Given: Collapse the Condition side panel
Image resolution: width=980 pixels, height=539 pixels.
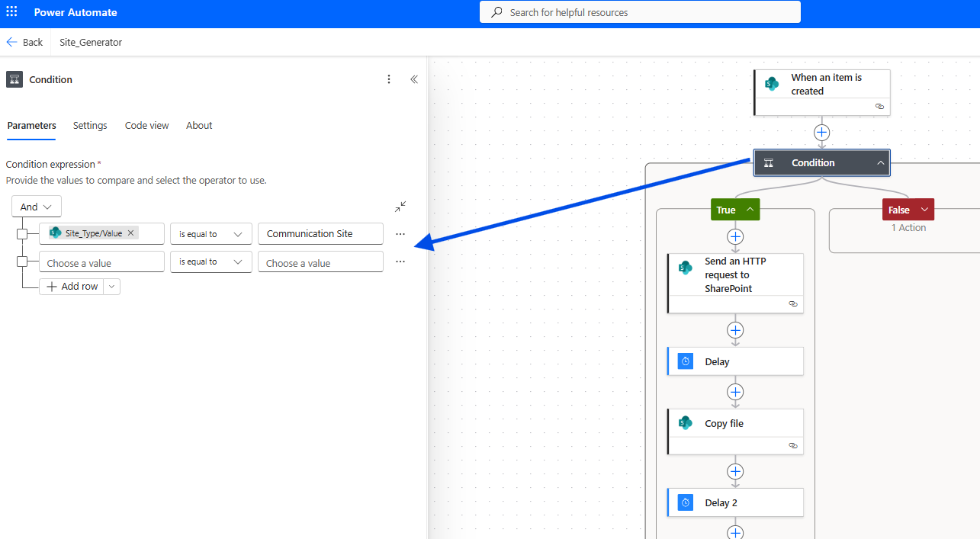Looking at the screenshot, I should click(x=414, y=79).
